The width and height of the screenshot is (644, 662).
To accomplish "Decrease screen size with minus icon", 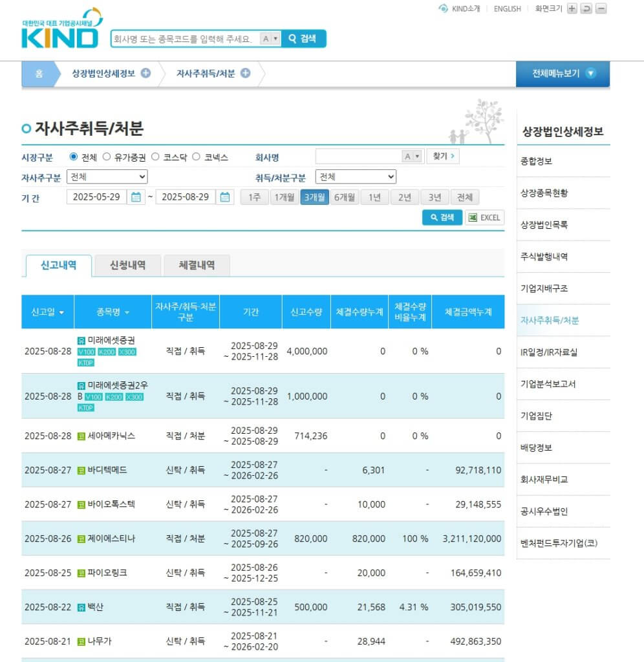I will pyautogui.click(x=601, y=8).
